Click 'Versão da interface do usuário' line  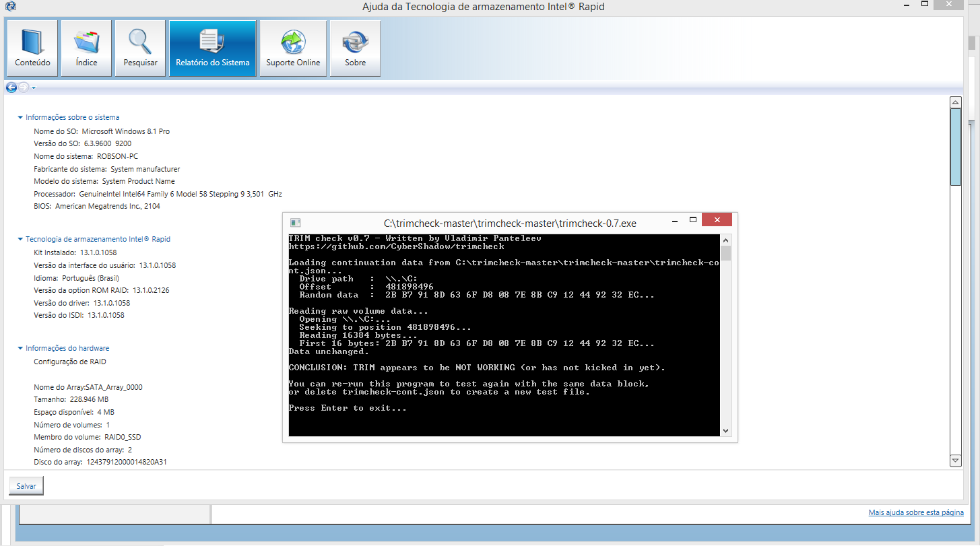click(105, 265)
